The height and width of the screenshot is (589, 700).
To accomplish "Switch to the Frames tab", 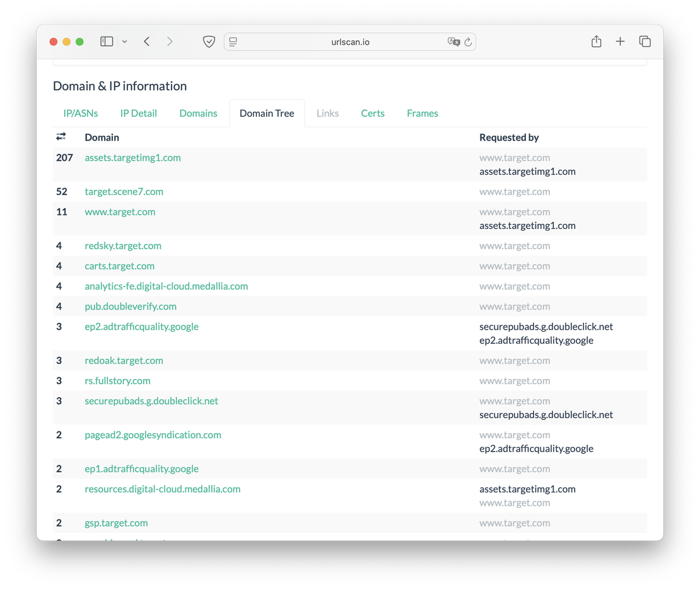I will click(x=422, y=113).
